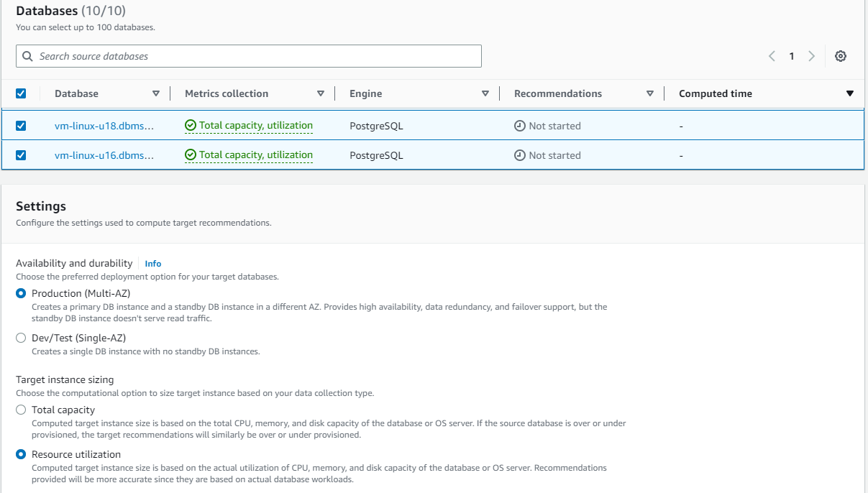868x493 pixels.
Task: Click clock status icon for vm-linux-u18
Action: coord(520,126)
